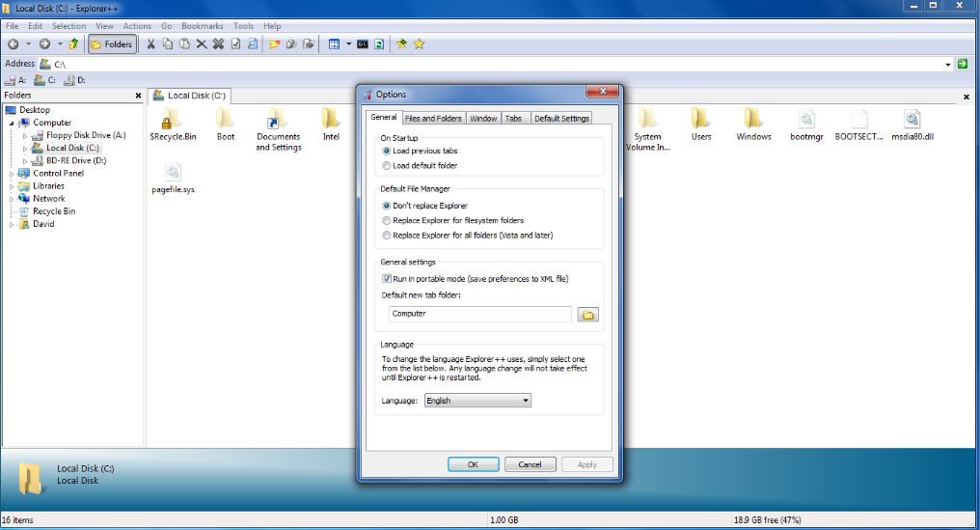Screen dimensions: 980x530
Task: Go up one folder level
Action: point(73,43)
